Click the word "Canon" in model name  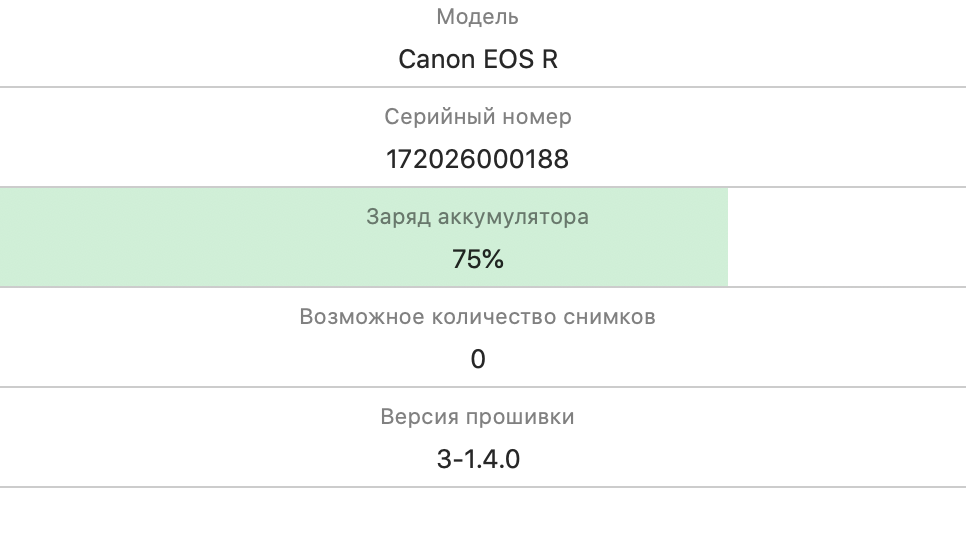coord(437,60)
